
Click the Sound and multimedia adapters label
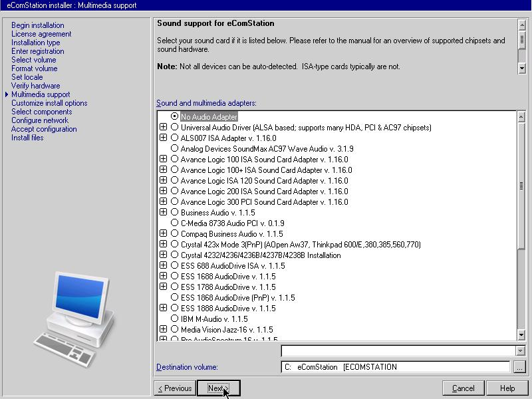click(x=206, y=103)
